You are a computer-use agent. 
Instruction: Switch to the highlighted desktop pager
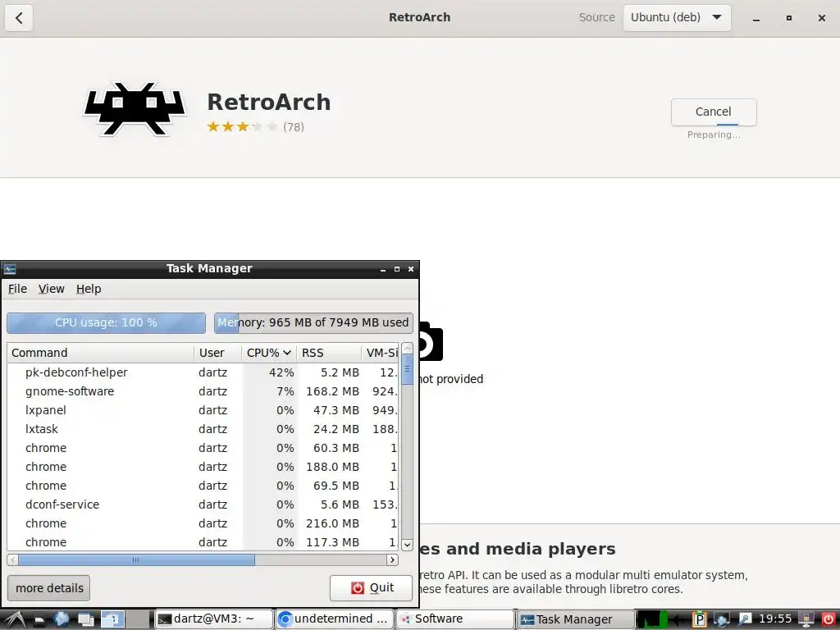(x=112, y=619)
